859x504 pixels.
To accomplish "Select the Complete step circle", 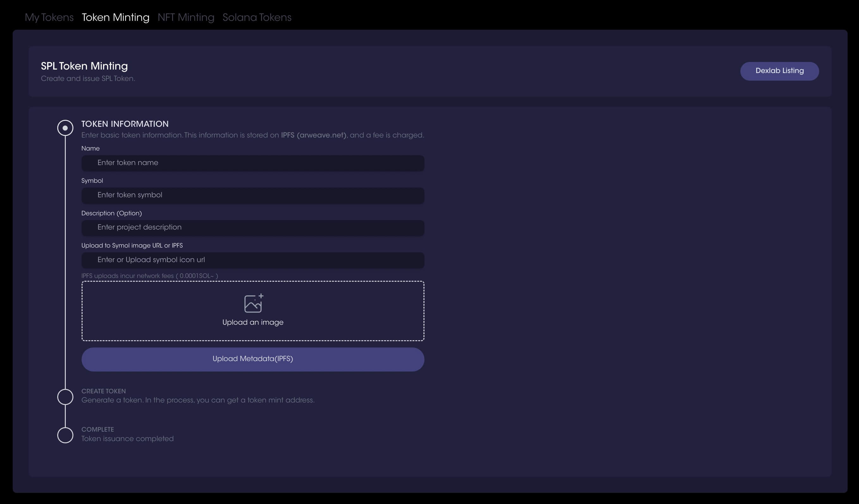I will (65, 435).
